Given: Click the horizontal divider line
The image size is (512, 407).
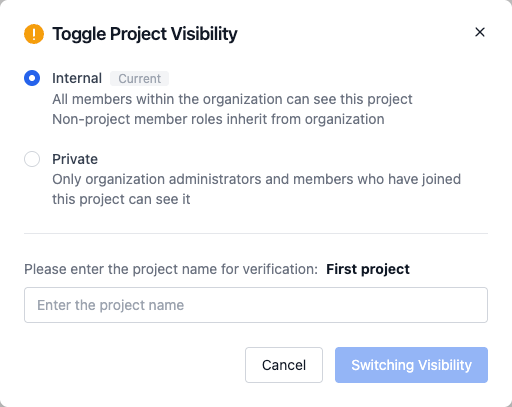Looking at the screenshot, I should point(256,233).
